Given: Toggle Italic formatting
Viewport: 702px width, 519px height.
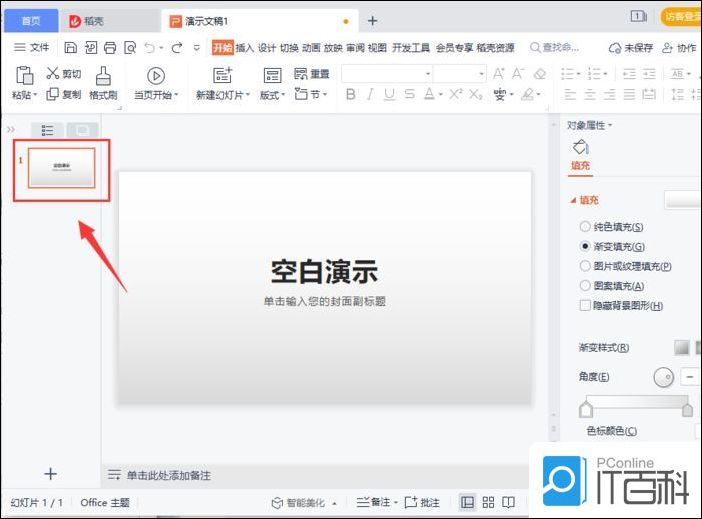Looking at the screenshot, I should click(370, 94).
